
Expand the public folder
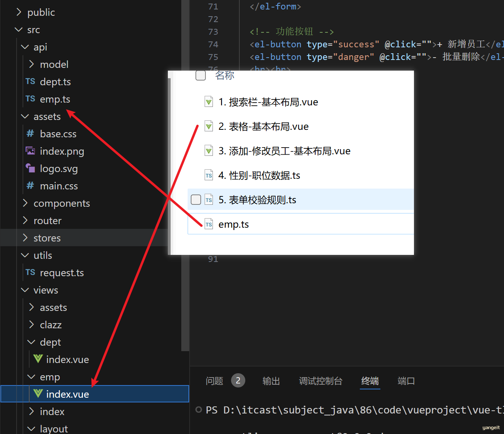coord(19,12)
